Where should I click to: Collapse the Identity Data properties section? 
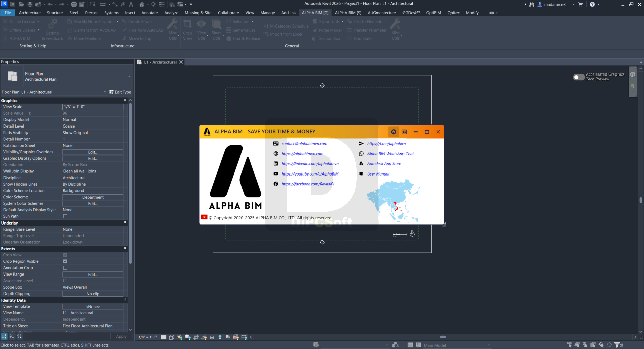(125, 300)
